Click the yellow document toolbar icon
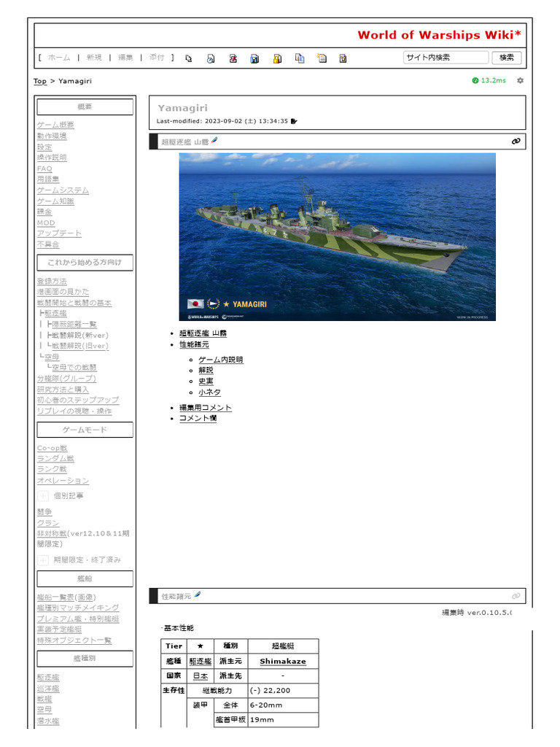 [343, 58]
